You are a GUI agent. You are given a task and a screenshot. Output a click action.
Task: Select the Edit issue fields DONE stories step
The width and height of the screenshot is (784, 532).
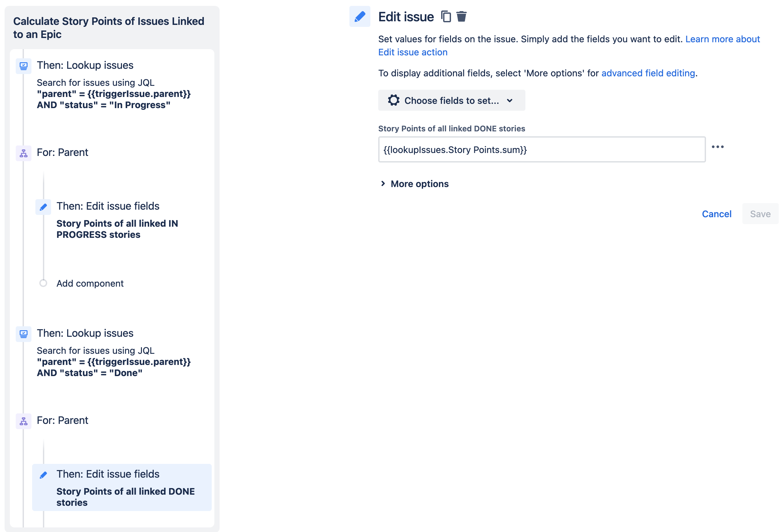122,487
